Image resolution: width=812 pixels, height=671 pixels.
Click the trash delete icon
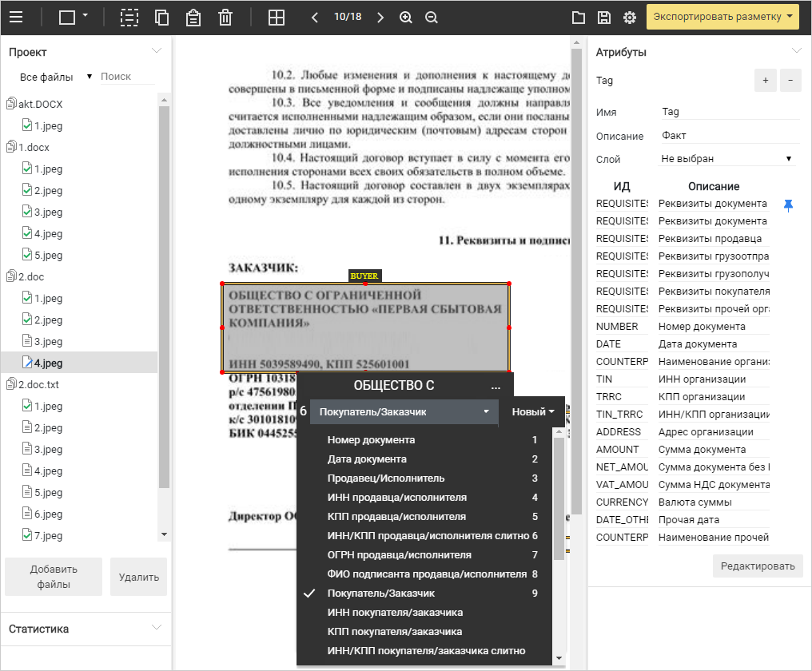(x=225, y=17)
